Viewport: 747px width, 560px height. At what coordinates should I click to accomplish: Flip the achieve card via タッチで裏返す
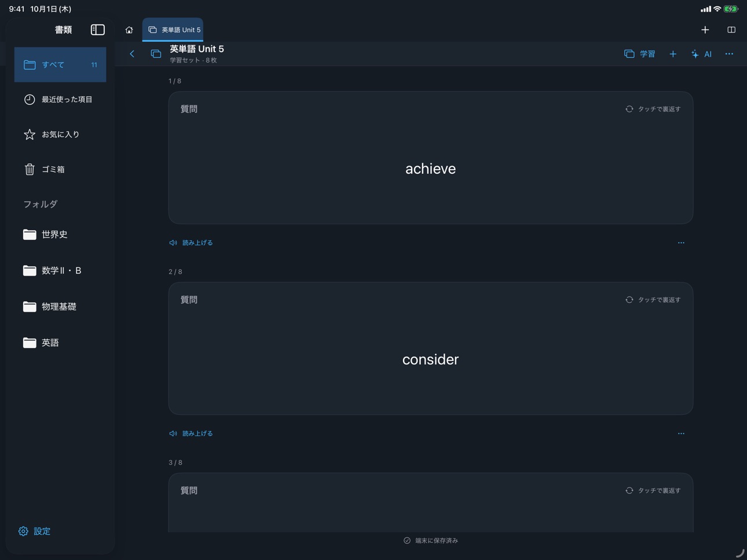click(x=653, y=109)
